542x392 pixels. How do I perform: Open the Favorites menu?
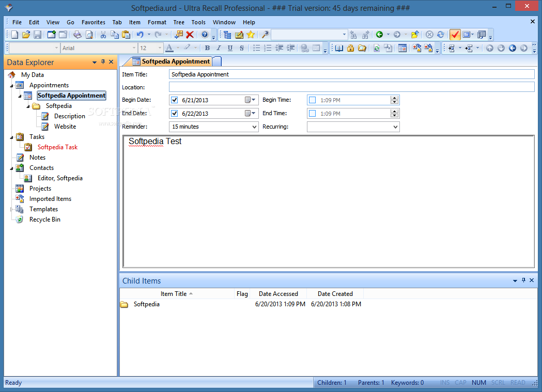[x=94, y=22]
